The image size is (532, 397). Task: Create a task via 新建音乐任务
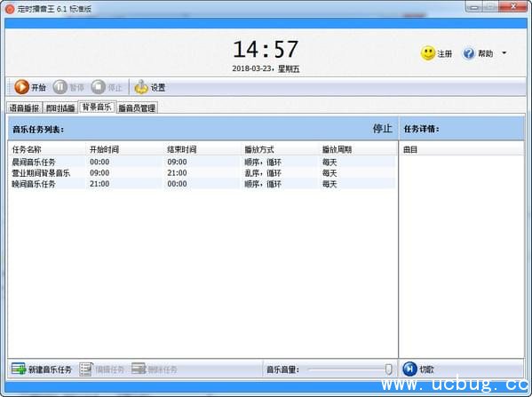[x=42, y=369]
